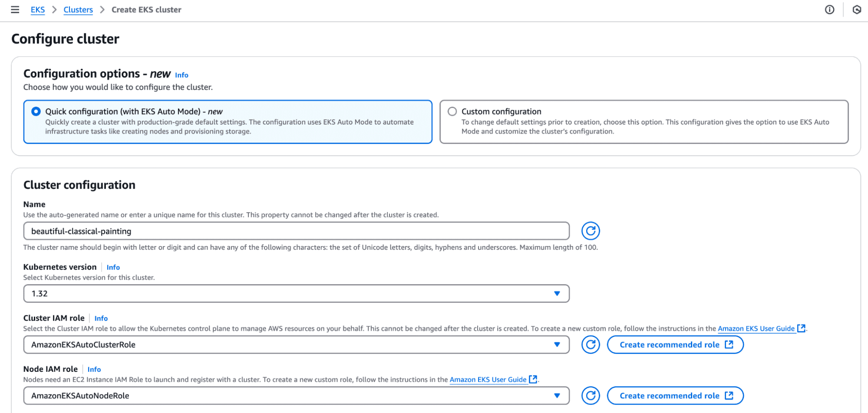This screenshot has width=868, height=413.
Task: Regenerate the cluster name with refresh icon
Action: coord(591,231)
